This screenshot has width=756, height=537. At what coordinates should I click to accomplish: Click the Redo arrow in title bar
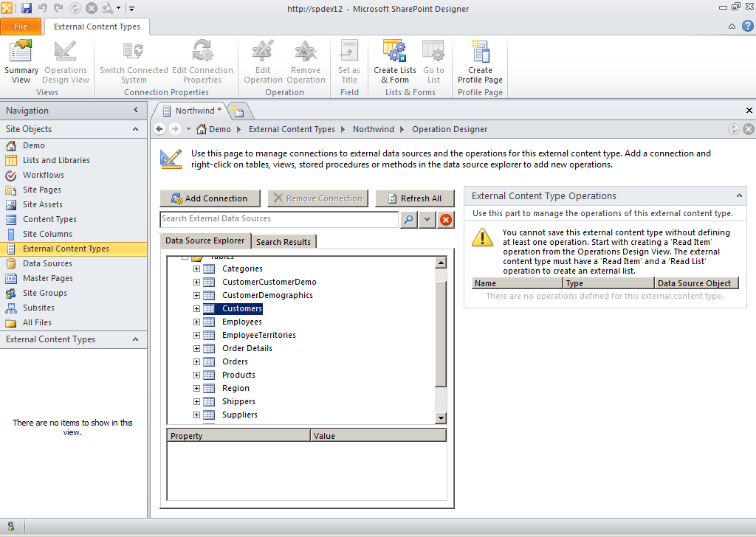(58, 8)
